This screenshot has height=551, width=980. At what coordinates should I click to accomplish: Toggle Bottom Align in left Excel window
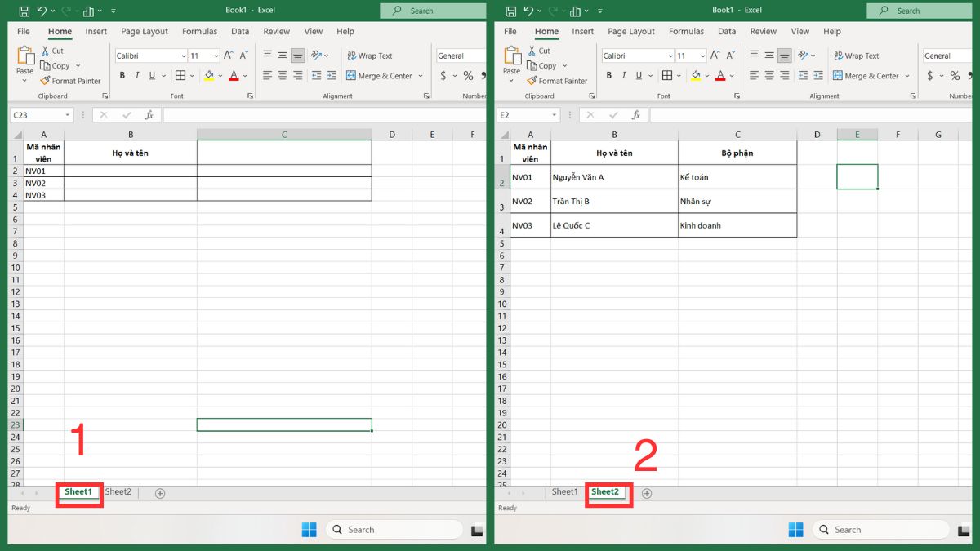pyautogui.click(x=298, y=56)
